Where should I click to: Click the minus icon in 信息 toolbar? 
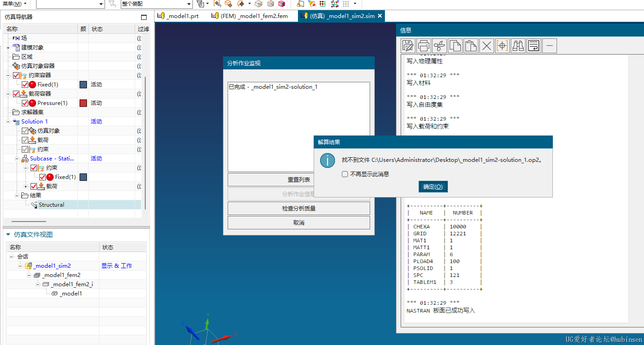pos(550,46)
